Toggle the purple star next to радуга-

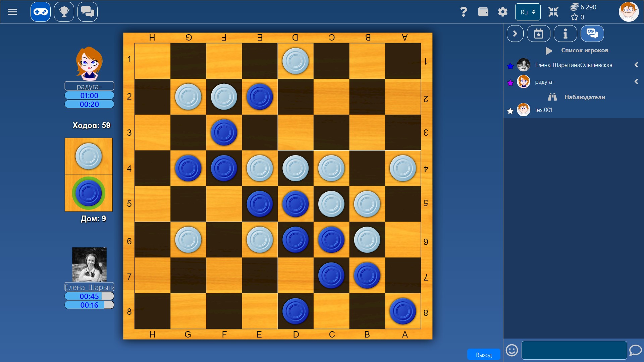pos(511,83)
